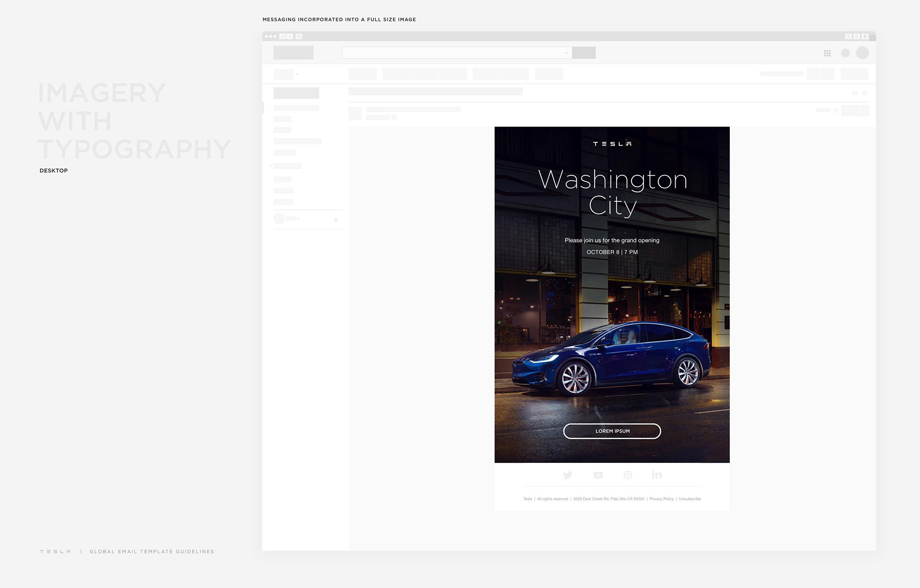Open the LinkedIn icon in email footer
Viewport: 920px width, 588px height.
point(657,474)
